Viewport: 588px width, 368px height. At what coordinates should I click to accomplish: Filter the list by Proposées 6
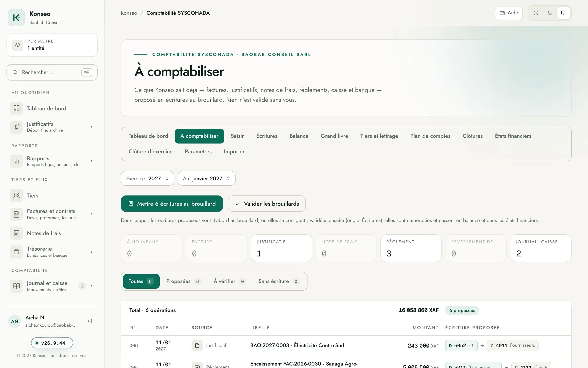184,281
